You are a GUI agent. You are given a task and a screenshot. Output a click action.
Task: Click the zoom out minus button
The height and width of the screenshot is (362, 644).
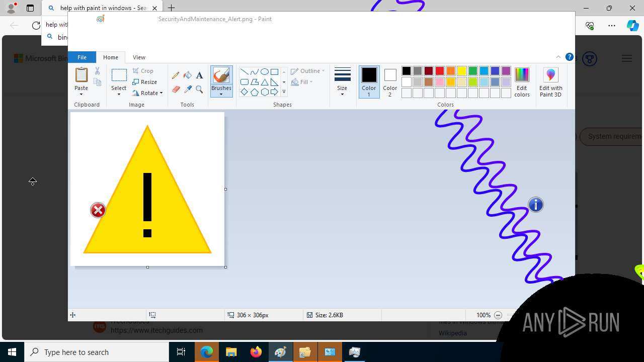[498, 315]
